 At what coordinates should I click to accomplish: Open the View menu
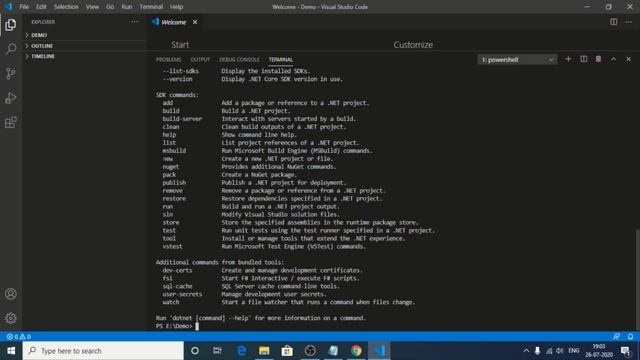(x=92, y=7)
